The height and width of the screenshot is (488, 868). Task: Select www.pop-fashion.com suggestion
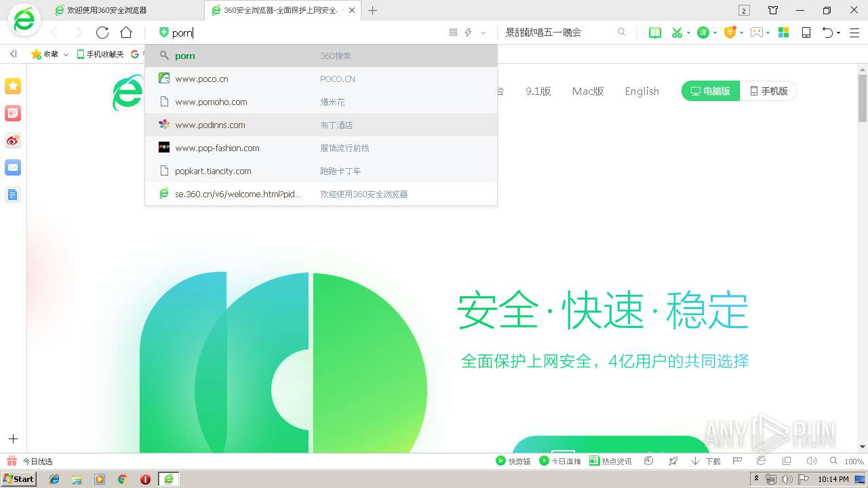[321, 148]
